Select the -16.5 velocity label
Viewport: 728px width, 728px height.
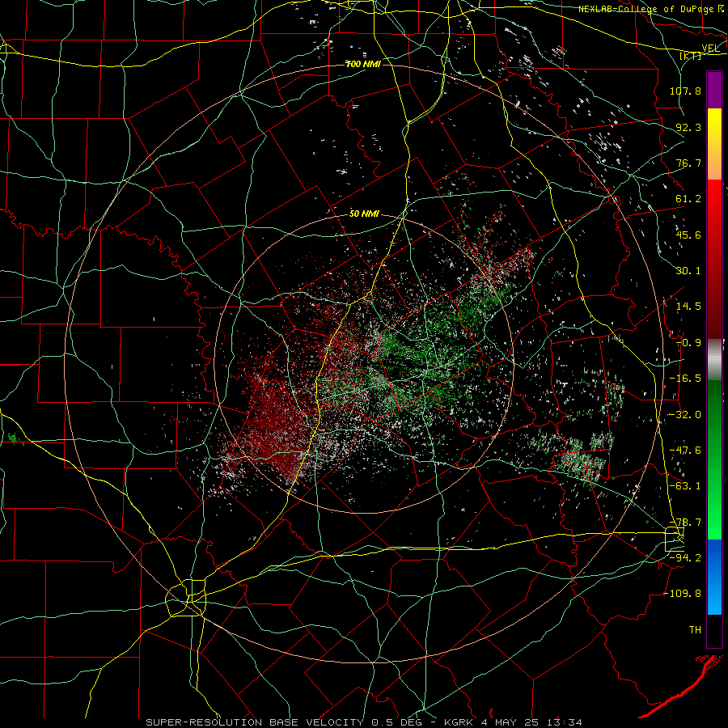(685, 379)
